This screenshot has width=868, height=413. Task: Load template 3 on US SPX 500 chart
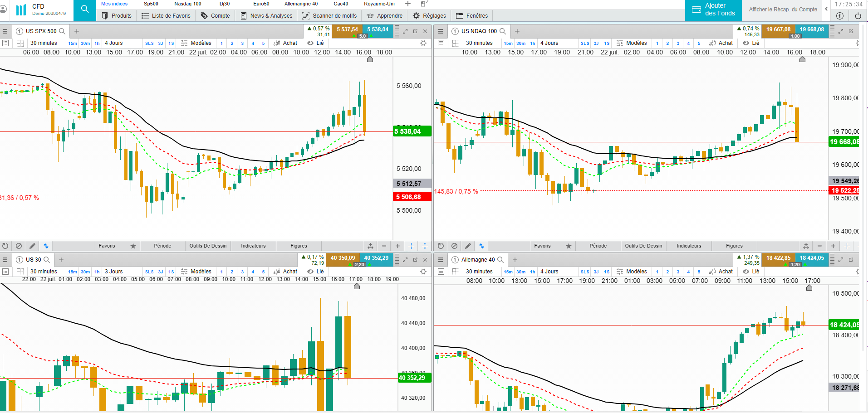242,44
